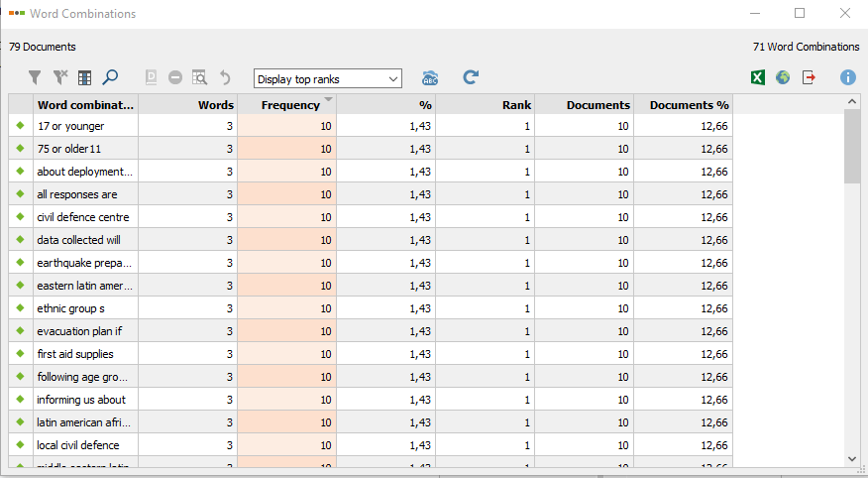Click the magnifier search icon
The height and width of the screenshot is (478, 868).
(x=110, y=77)
